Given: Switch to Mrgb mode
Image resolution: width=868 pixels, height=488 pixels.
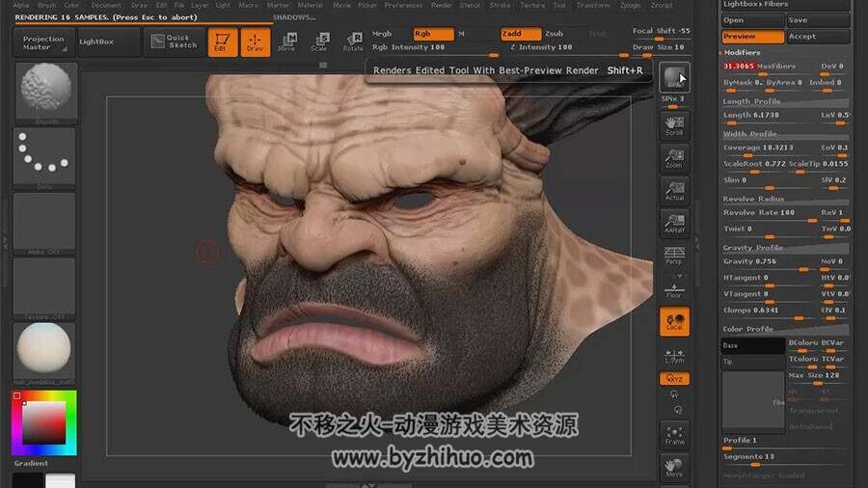Looking at the screenshot, I should coord(382,34).
